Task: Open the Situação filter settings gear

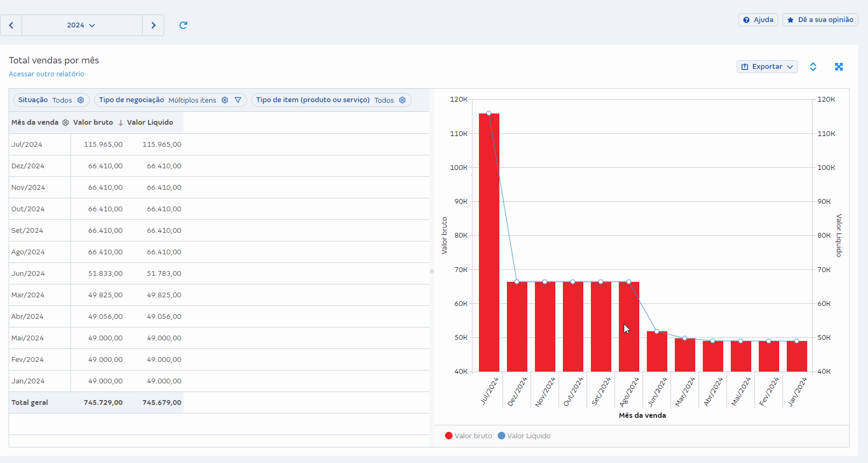Action: tap(81, 100)
